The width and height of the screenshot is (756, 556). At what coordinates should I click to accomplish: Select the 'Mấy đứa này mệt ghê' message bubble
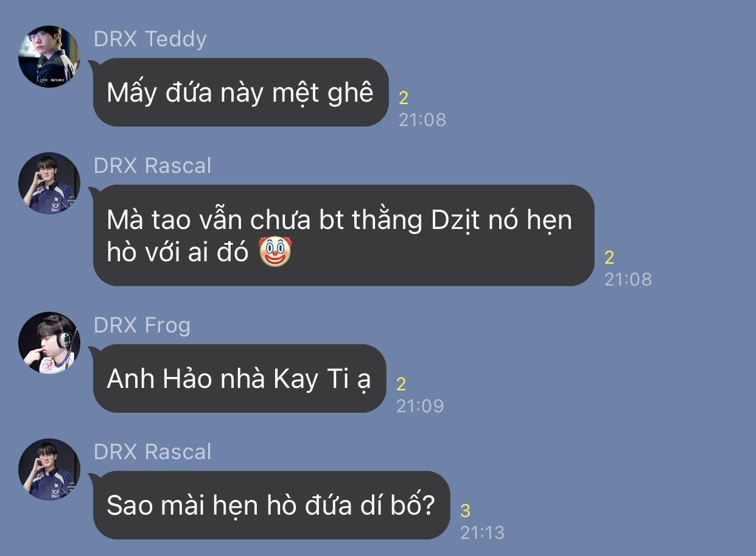point(240,93)
